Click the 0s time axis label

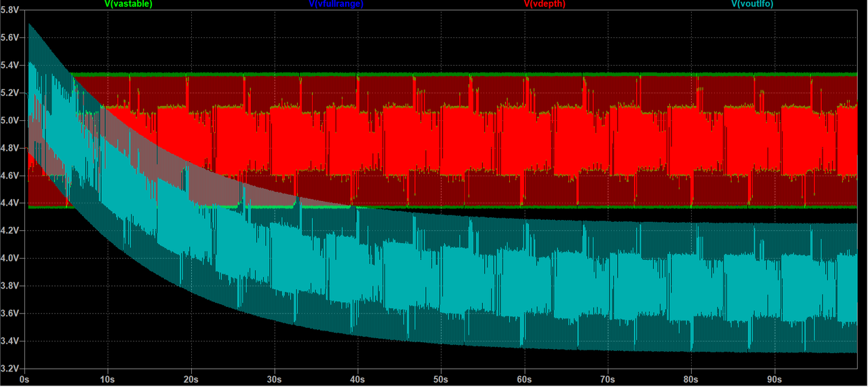click(x=24, y=379)
